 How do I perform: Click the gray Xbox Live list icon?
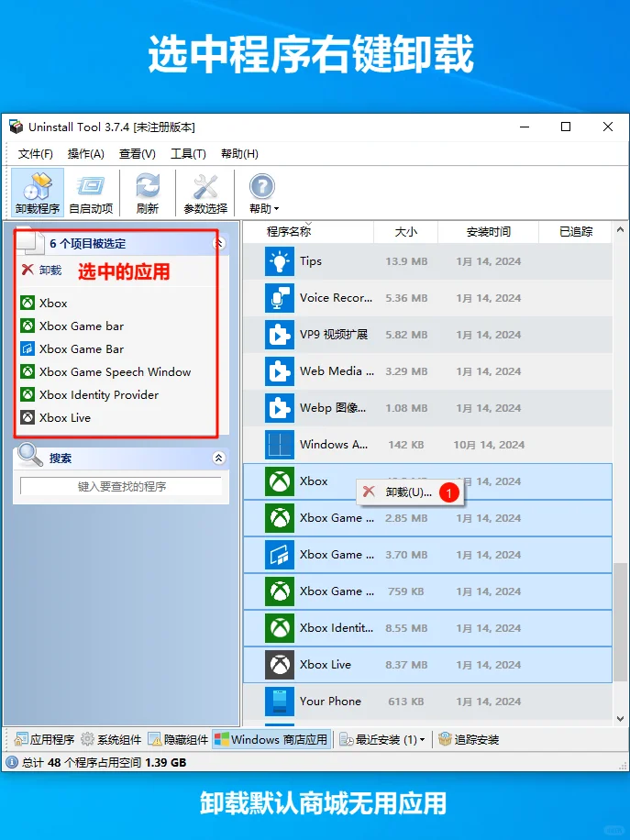pos(280,664)
